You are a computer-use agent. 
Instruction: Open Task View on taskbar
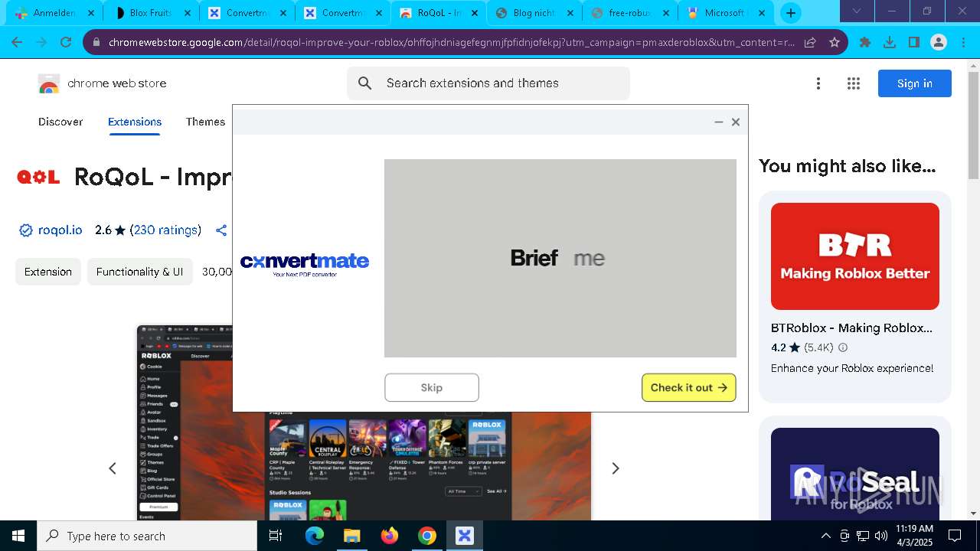point(276,536)
